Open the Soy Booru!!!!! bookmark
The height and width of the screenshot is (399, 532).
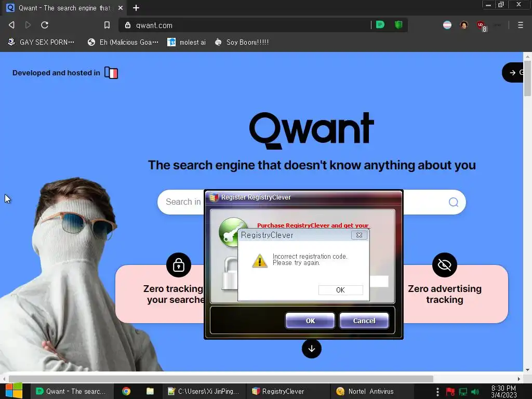[242, 42]
